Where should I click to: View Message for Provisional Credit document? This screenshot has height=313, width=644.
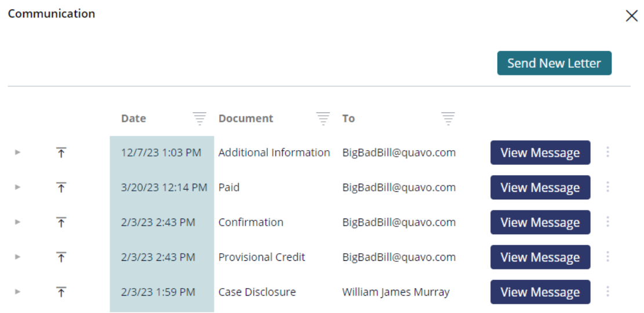[x=540, y=257]
